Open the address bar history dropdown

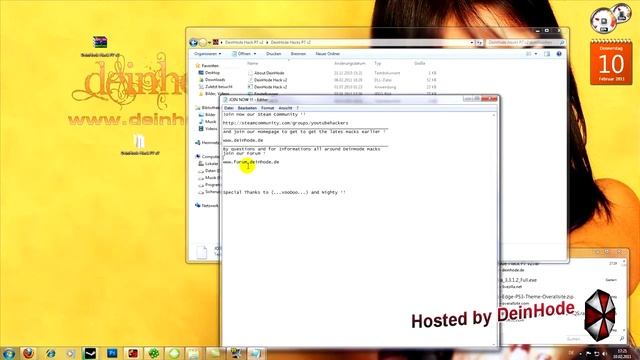[x=472, y=42]
